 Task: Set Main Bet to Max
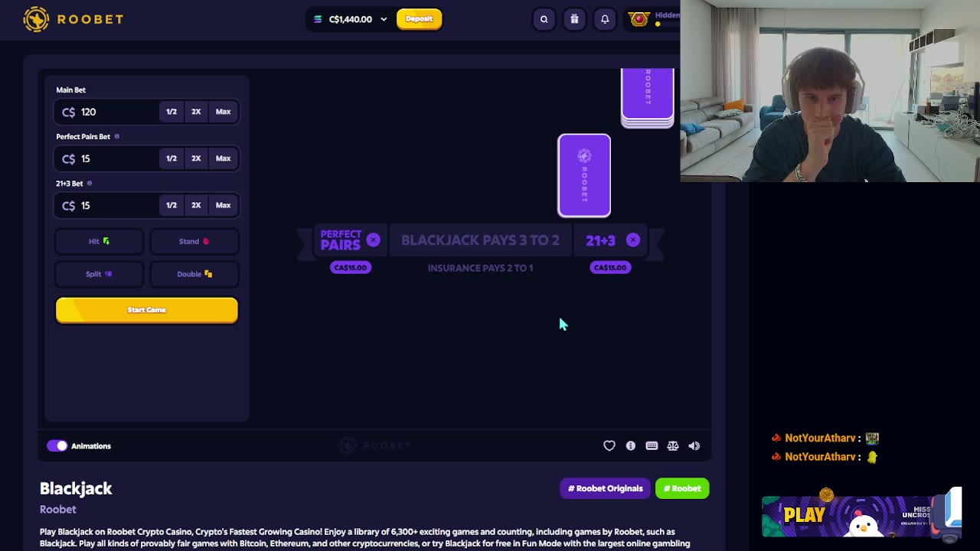point(223,112)
